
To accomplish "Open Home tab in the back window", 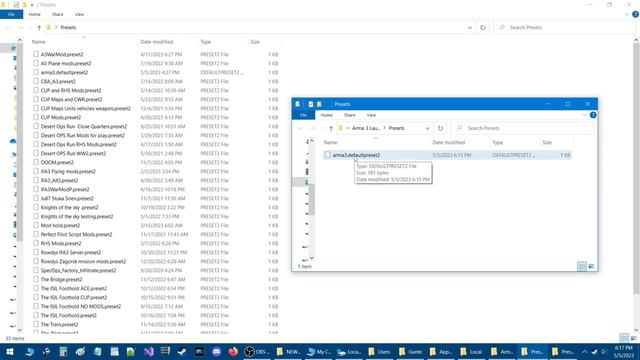I will click(35, 14).
